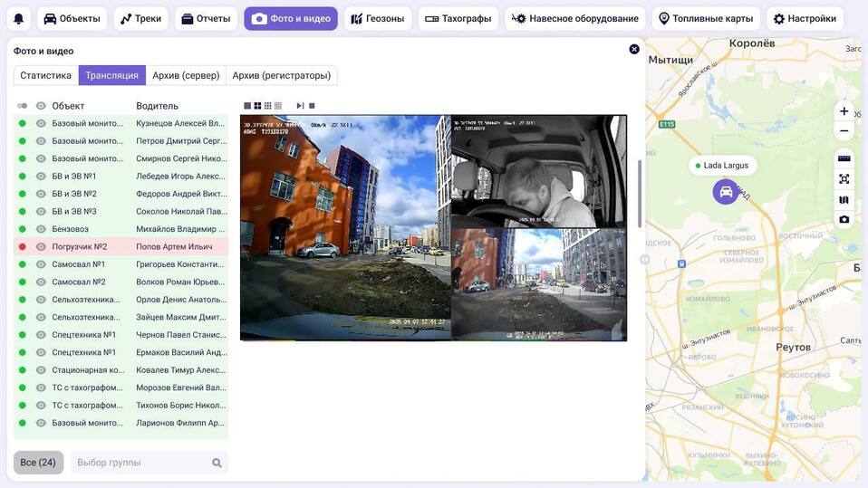Image resolution: width=868 pixels, height=488 pixels.
Task: Toggle eye icon for Стационарная ко...
Action: click(x=41, y=370)
